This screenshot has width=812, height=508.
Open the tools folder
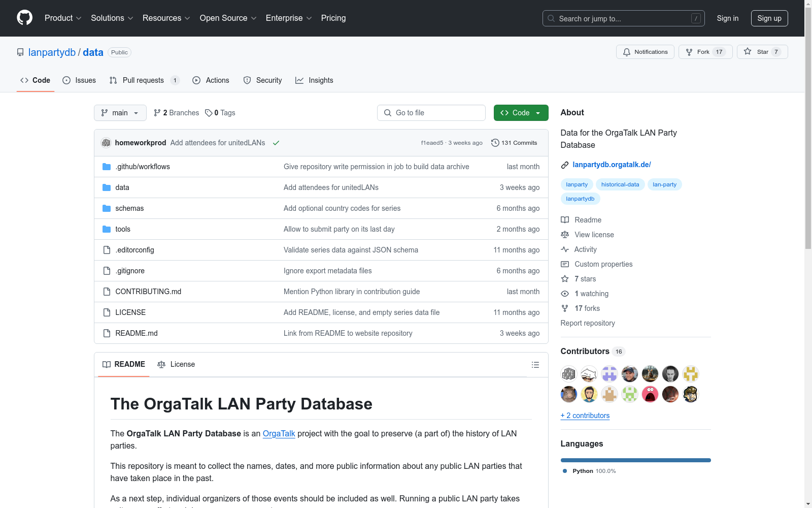(x=123, y=229)
